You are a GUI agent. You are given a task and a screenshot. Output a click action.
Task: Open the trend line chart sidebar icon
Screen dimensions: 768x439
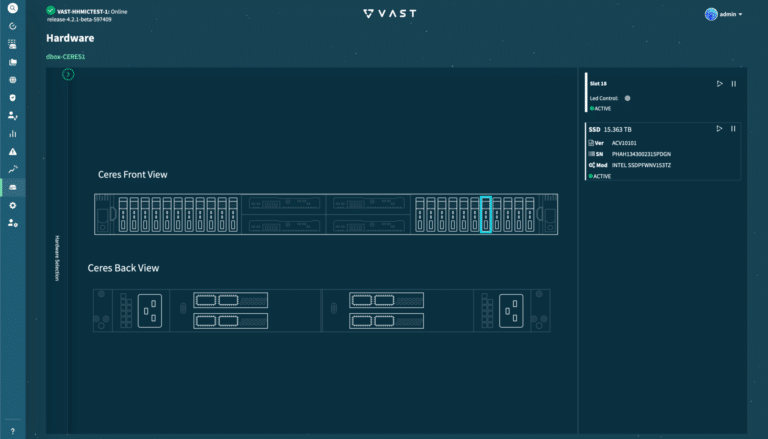pos(13,170)
